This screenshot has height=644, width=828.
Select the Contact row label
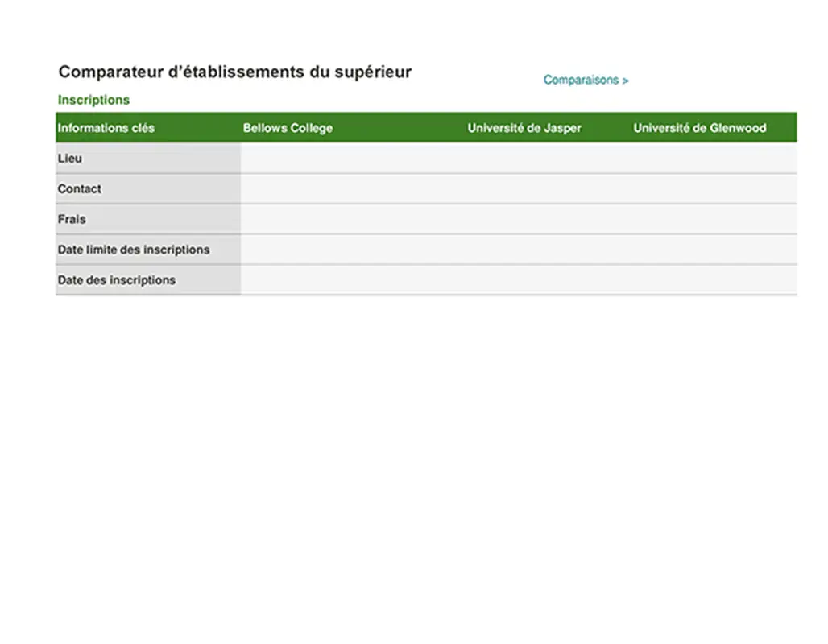click(x=79, y=188)
